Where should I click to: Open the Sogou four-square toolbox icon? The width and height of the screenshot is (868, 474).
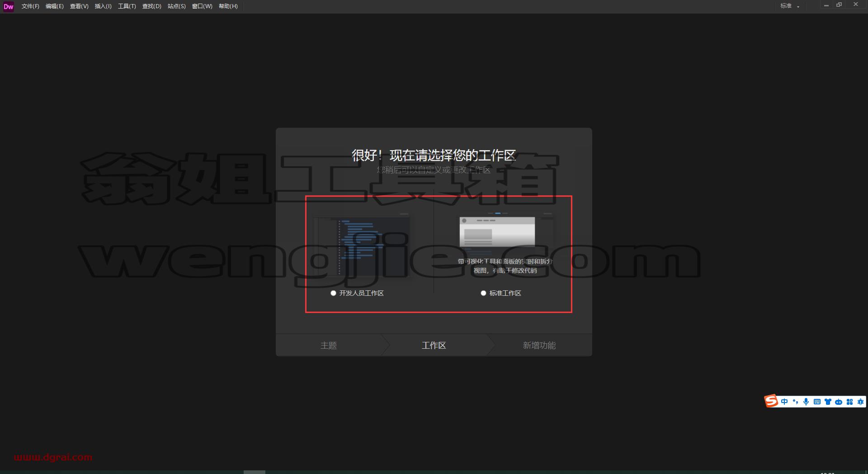point(849,402)
